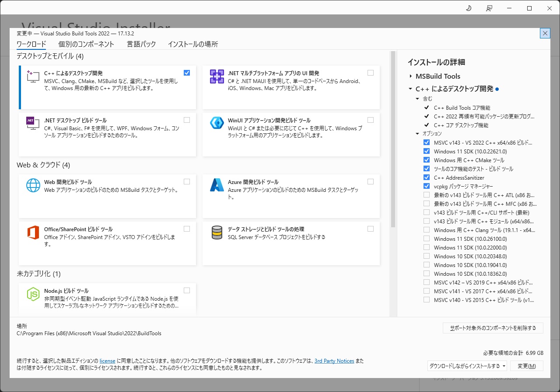Expand the MSBuild Tools section
The width and height of the screenshot is (560, 392).
[411, 76]
